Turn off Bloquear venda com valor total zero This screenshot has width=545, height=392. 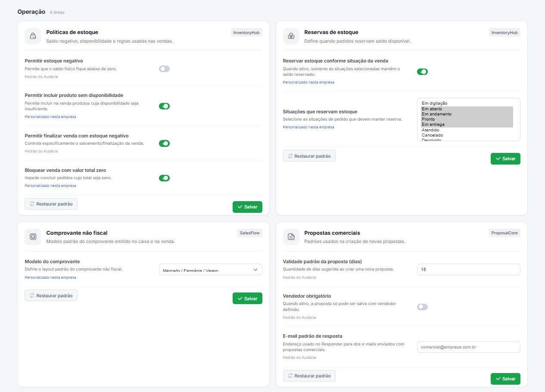[x=164, y=178]
